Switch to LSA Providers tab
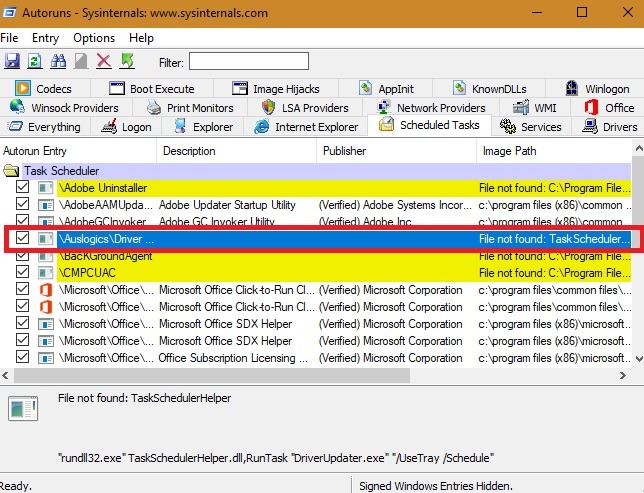 (305, 108)
